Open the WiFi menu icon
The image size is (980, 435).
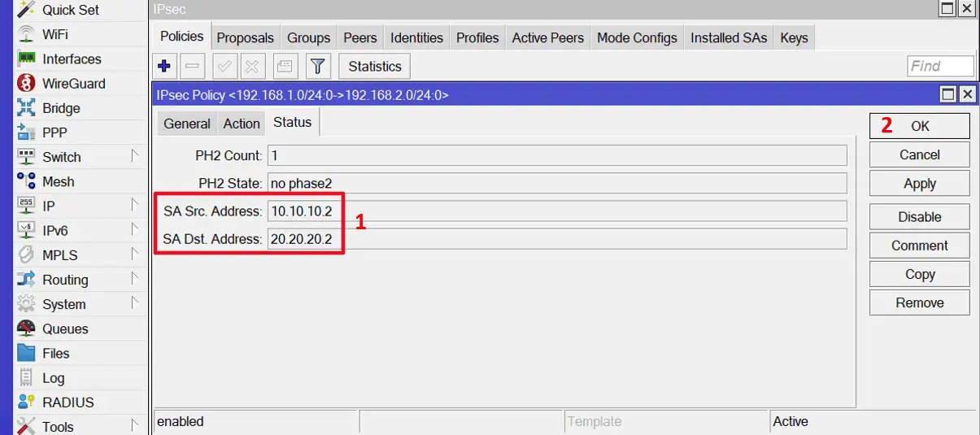click(x=27, y=34)
